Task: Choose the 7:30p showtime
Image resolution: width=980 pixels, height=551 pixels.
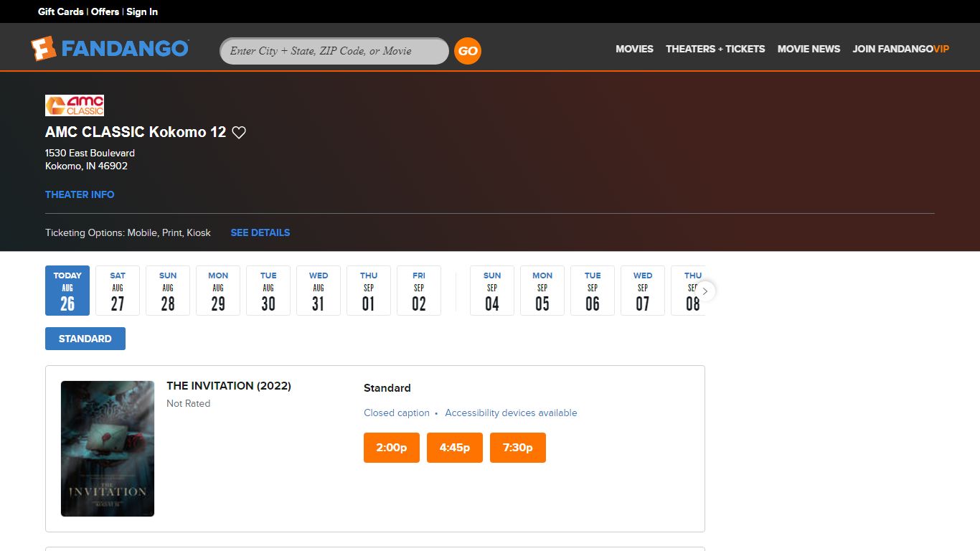Action: [518, 448]
